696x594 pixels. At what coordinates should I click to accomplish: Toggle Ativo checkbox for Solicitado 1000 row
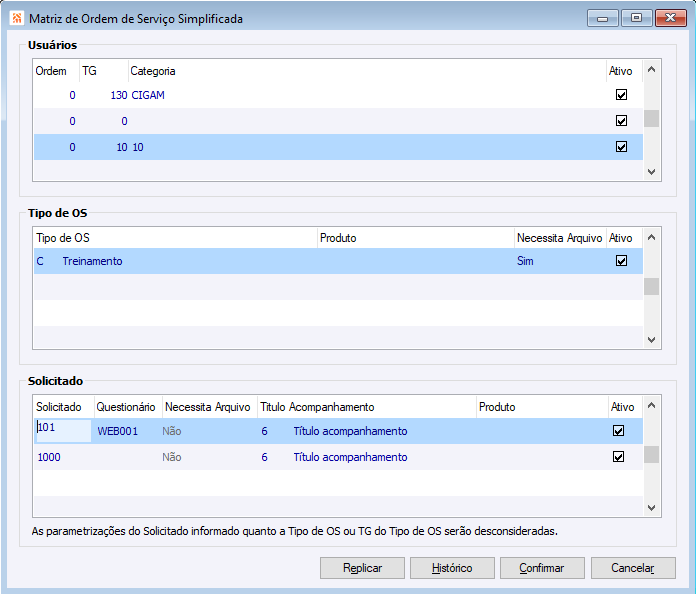coord(619,457)
